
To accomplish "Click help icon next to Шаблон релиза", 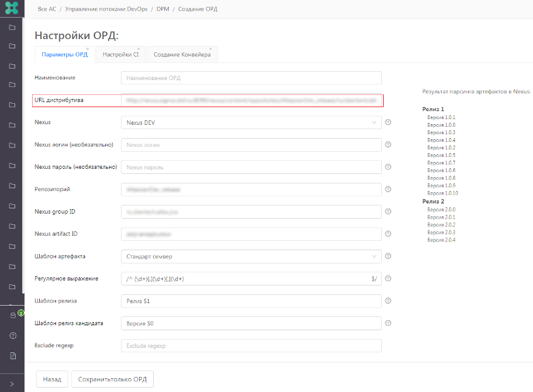I will coord(388,301).
